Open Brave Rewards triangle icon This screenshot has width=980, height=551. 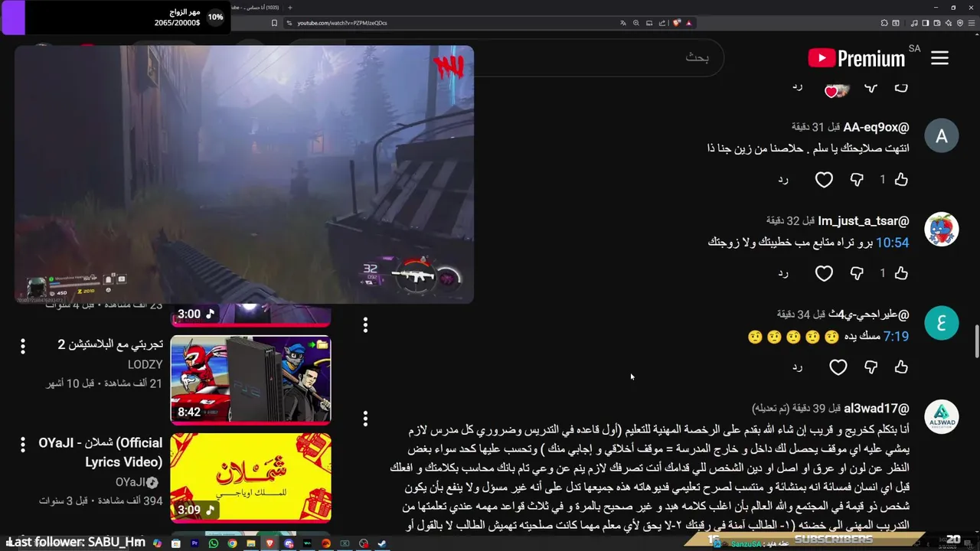click(x=688, y=23)
